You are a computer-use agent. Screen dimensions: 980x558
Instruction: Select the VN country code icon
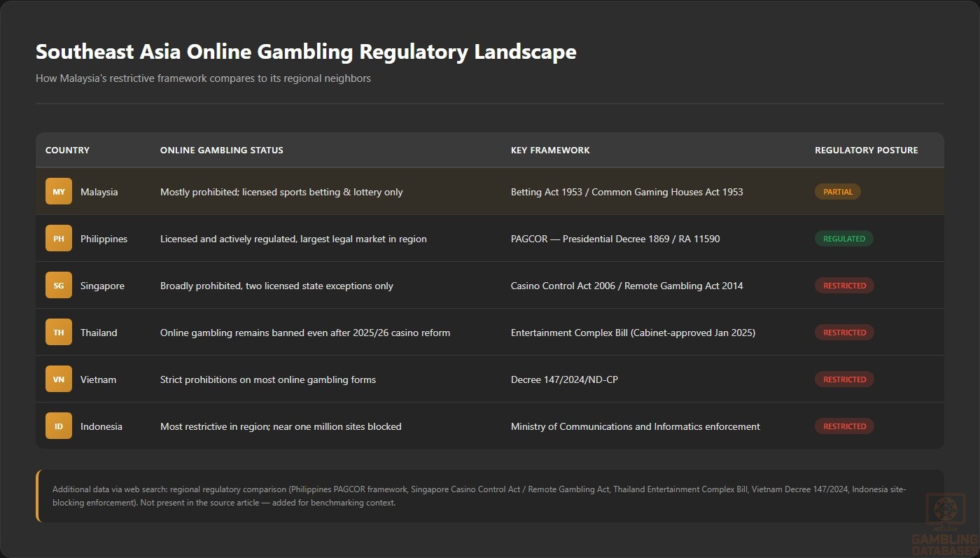[59, 379]
